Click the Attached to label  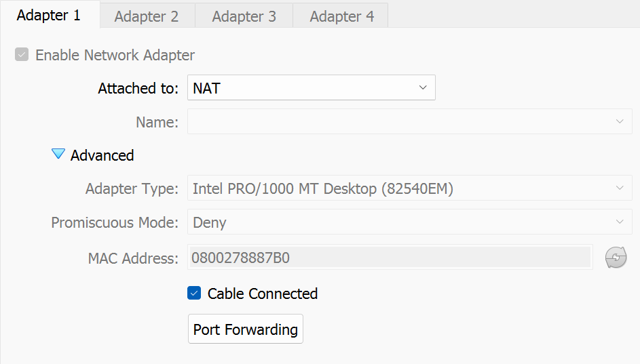pyautogui.click(x=138, y=88)
